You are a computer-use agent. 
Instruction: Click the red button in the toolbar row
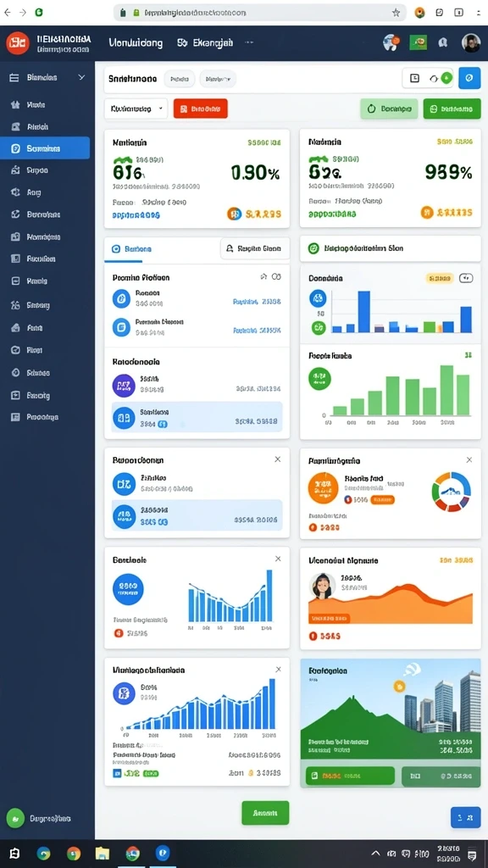(200, 109)
